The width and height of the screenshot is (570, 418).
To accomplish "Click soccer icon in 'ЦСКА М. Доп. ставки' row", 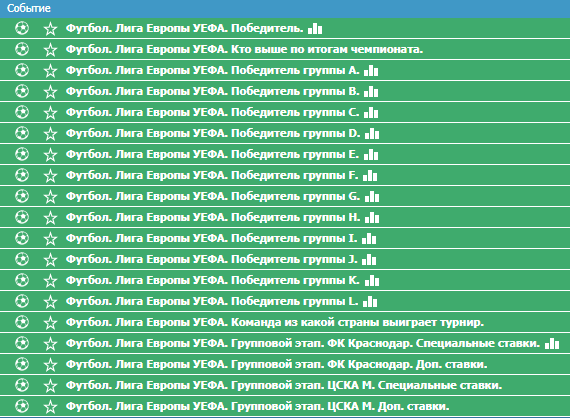I will pos(22,406).
